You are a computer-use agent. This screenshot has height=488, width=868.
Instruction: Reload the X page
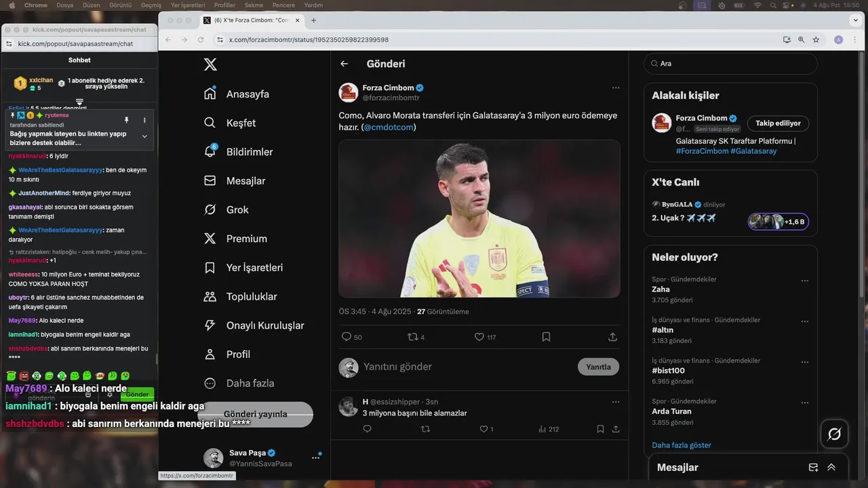point(201,40)
